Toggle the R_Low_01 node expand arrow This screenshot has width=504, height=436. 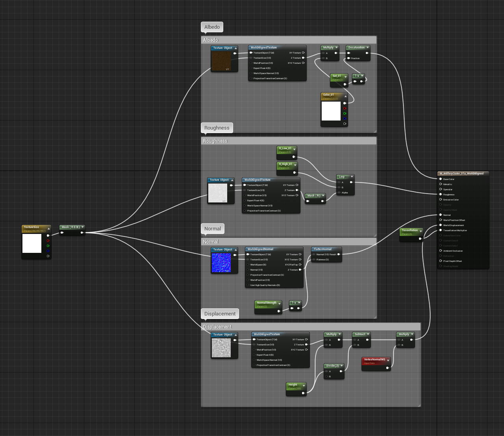click(294, 149)
